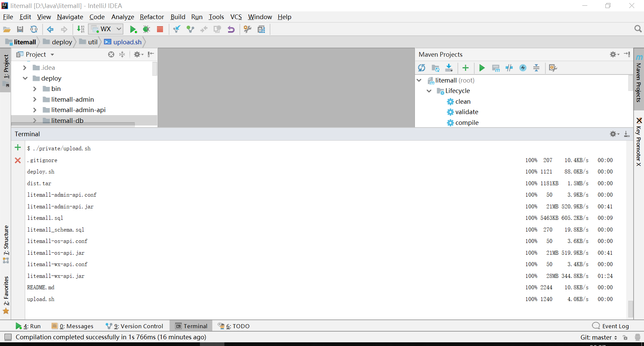644x346 pixels.
Task: Click the Git: master branch widget
Action: [x=598, y=337]
